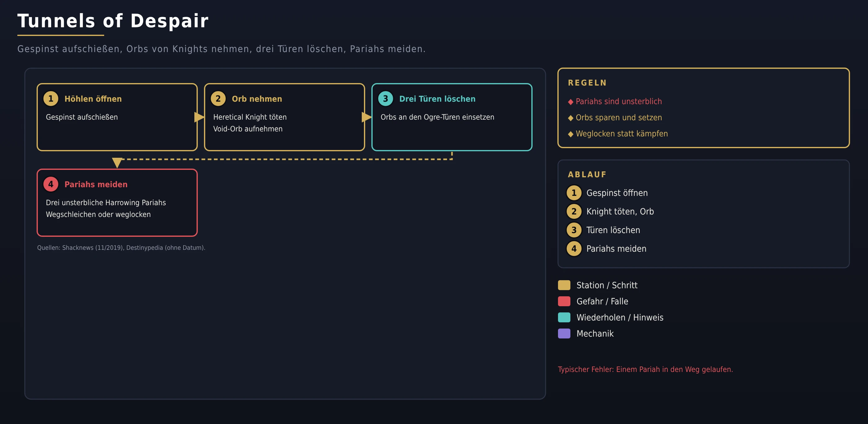The image size is (868, 424).
Task: Click the number 1 badge on Höhlen öffnen card
Action: [x=51, y=99]
